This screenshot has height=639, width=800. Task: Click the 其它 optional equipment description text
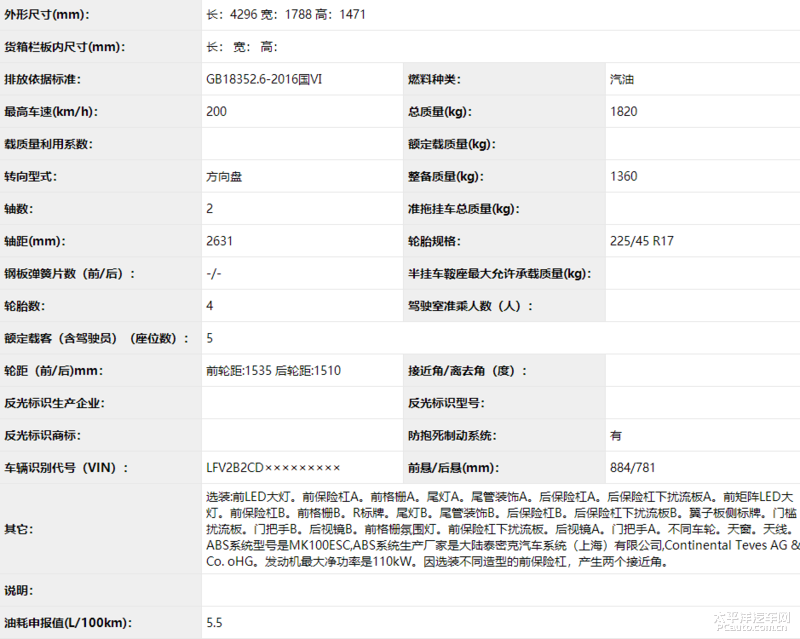pos(502,529)
